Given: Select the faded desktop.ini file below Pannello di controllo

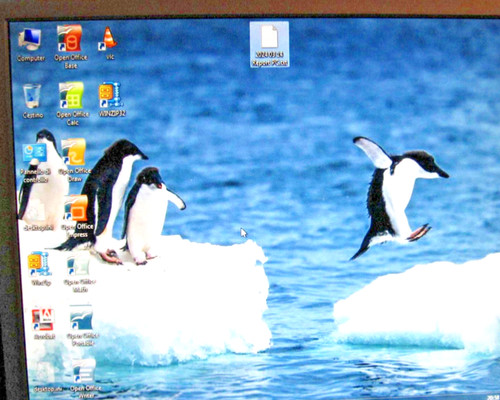Looking at the screenshot, I should pos(38,214).
